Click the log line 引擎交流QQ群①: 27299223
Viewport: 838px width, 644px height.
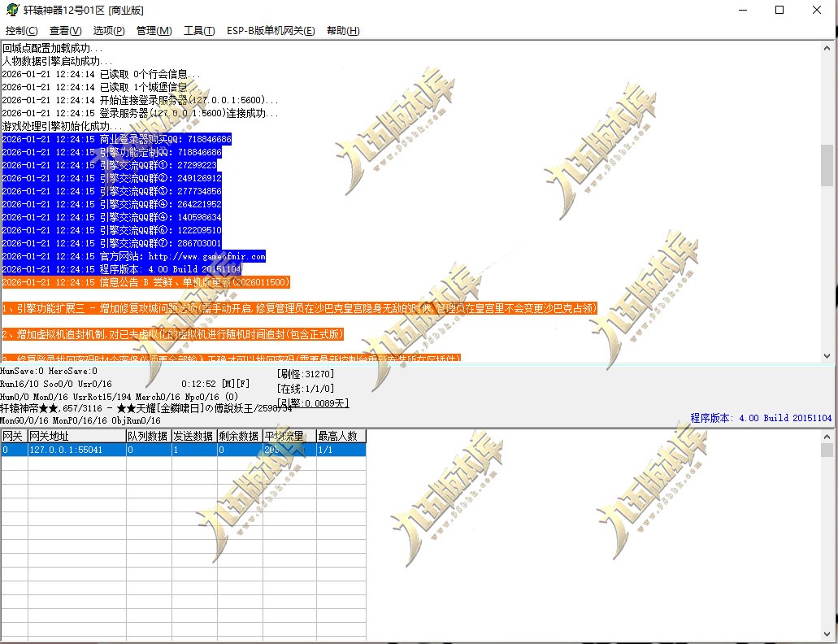[110, 165]
